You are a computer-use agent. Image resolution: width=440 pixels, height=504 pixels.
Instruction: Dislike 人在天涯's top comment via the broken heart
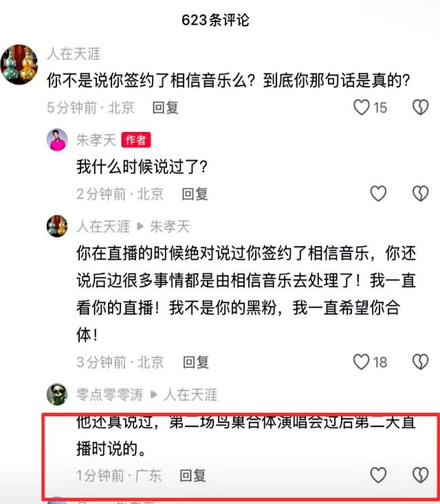click(x=420, y=107)
